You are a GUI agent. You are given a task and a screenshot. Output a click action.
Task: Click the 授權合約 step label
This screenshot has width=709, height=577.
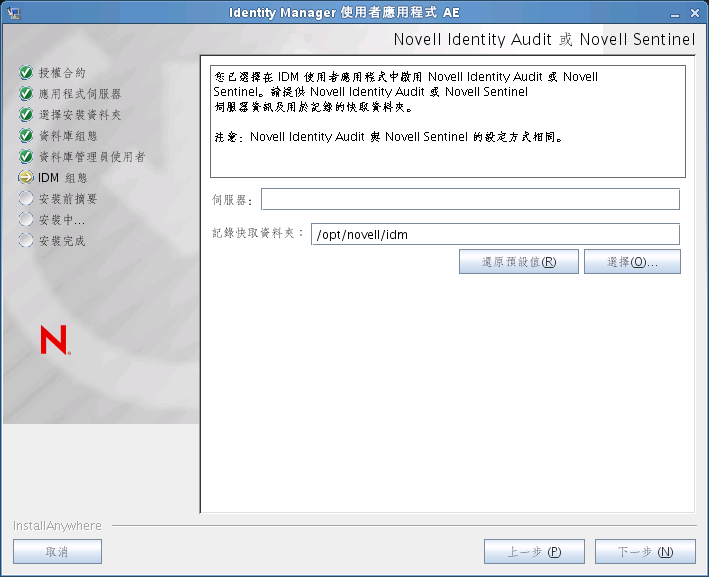62,73
